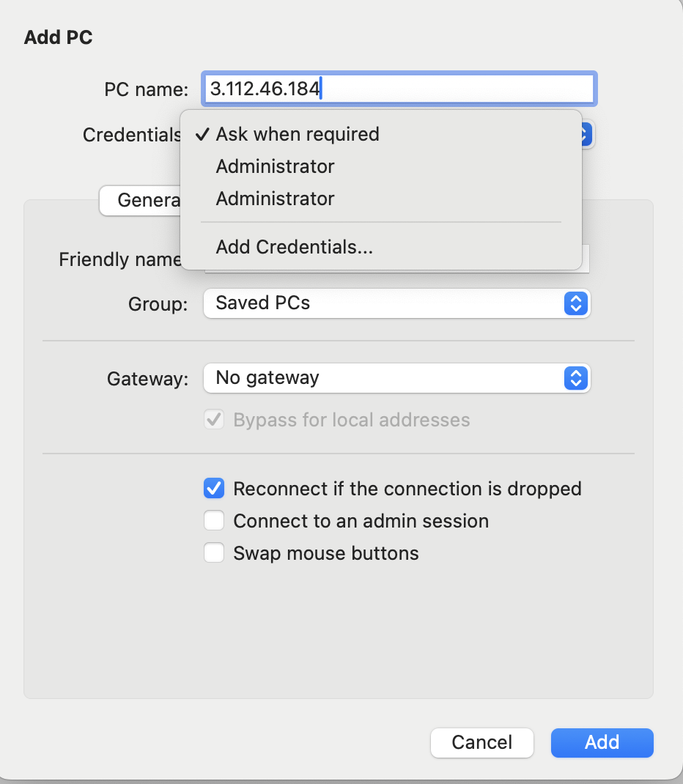Tick the Swap mouse buttons checkbox
683x784 pixels.
coord(214,553)
